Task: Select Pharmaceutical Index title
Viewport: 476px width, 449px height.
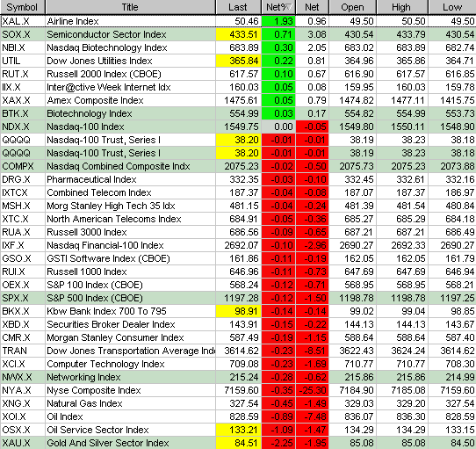Action: click(x=91, y=179)
